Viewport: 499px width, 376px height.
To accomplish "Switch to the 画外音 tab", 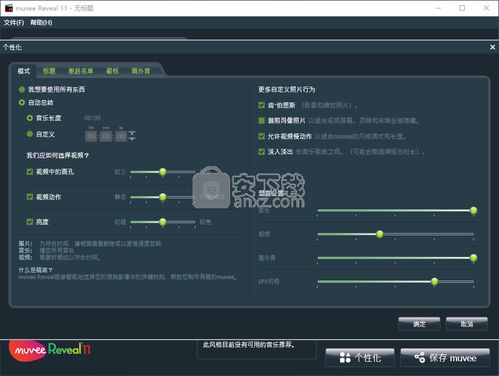I will 141,71.
